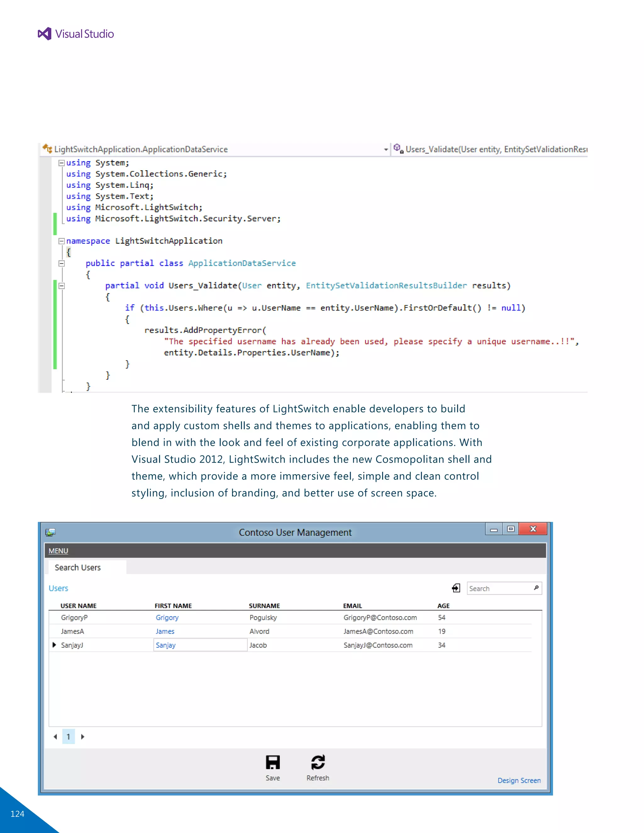
Task: Select the age value 54
Action: click(442, 617)
